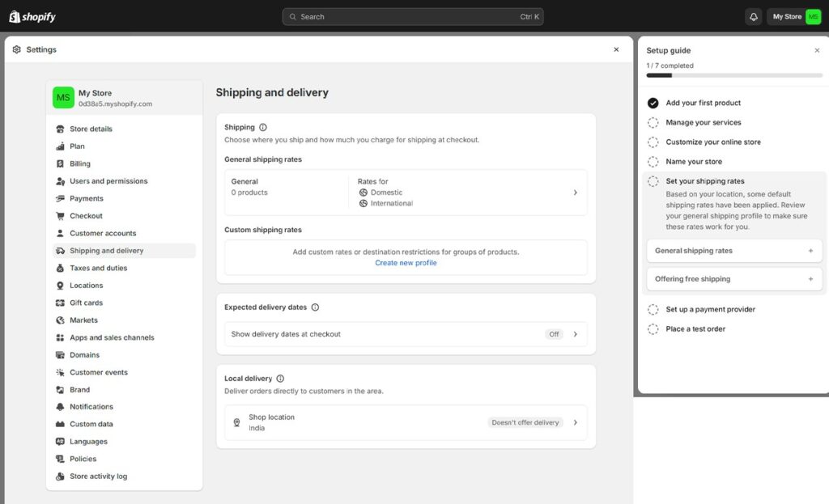The image size is (829, 504).
Task: Click the 'Off' delivery dates badge
Action: point(554,334)
